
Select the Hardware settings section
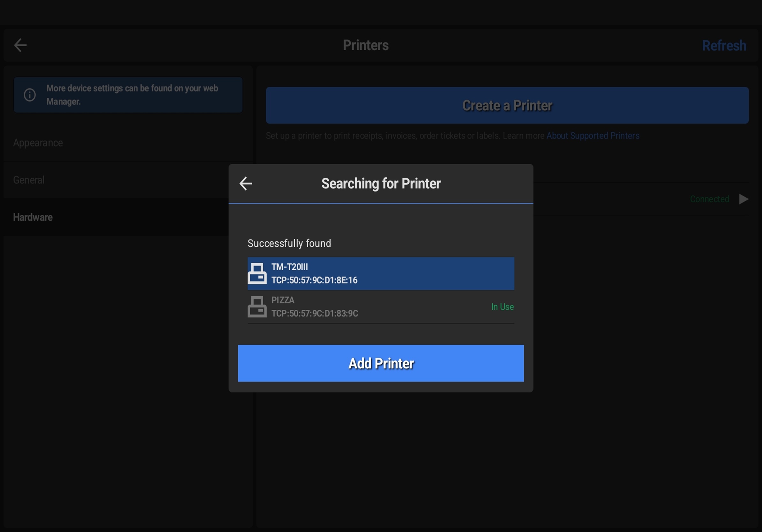(x=33, y=217)
